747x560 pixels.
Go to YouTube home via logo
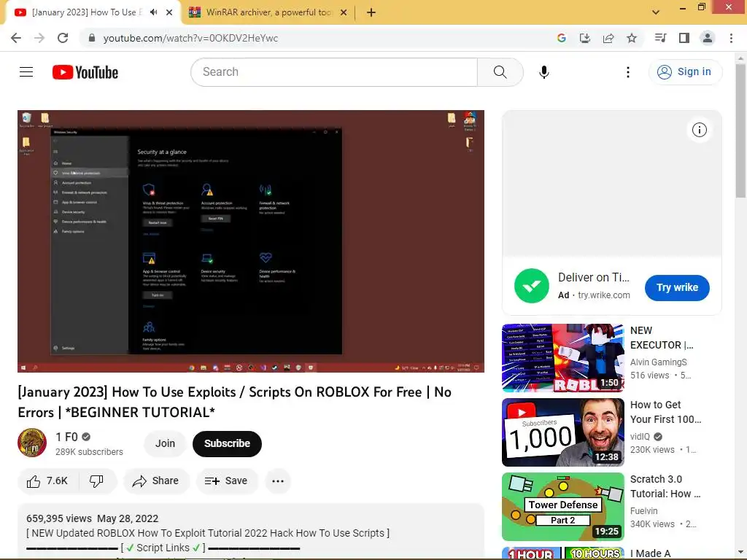point(85,72)
